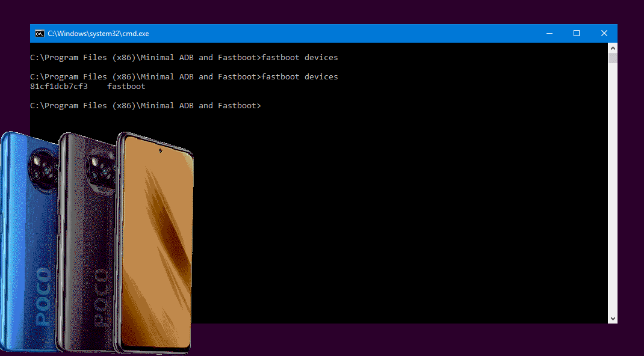Maximize the cmd.exe window
The width and height of the screenshot is (644, 356).
(577, 33)
